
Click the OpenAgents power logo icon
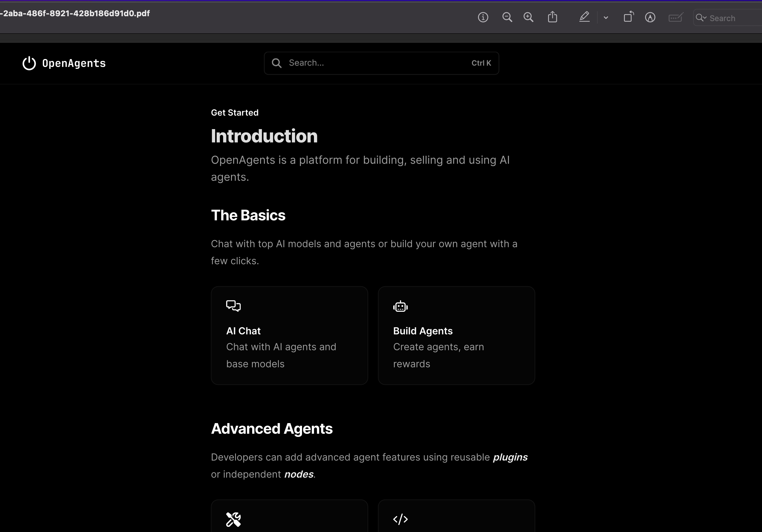click(29, 63)
